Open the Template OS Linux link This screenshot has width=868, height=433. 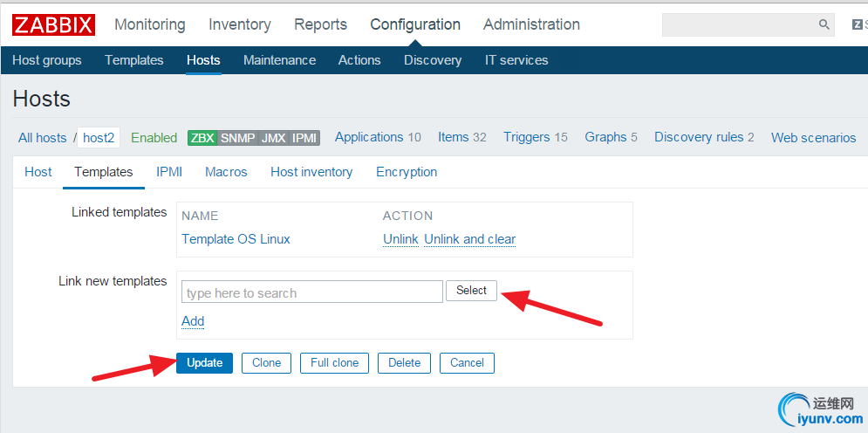click(x=236, y=239)
